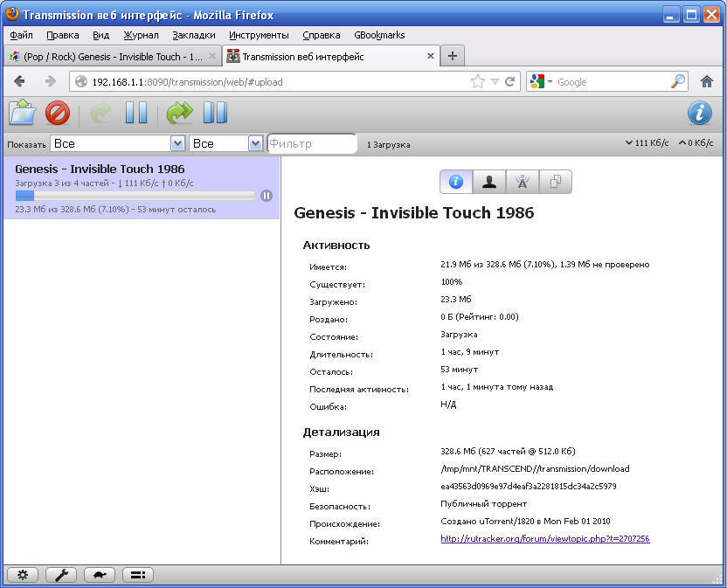The height and width of the screenshot is (588, 727).
Task: Open the Справка menu
Action: [x=322, y=35]
